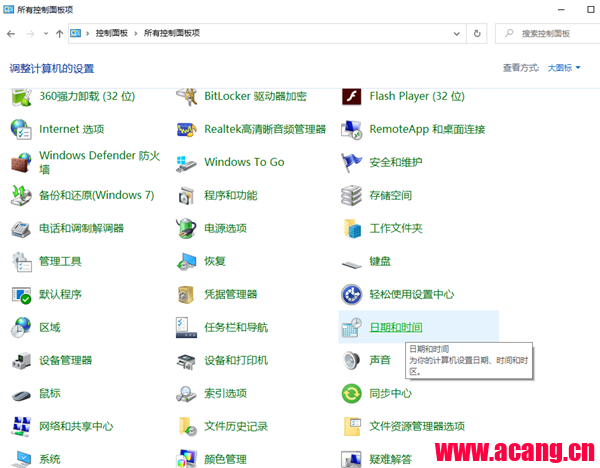600x468 pixels.
Task: Open 键盘 keyboard icon
Action: tap(351, 264)
